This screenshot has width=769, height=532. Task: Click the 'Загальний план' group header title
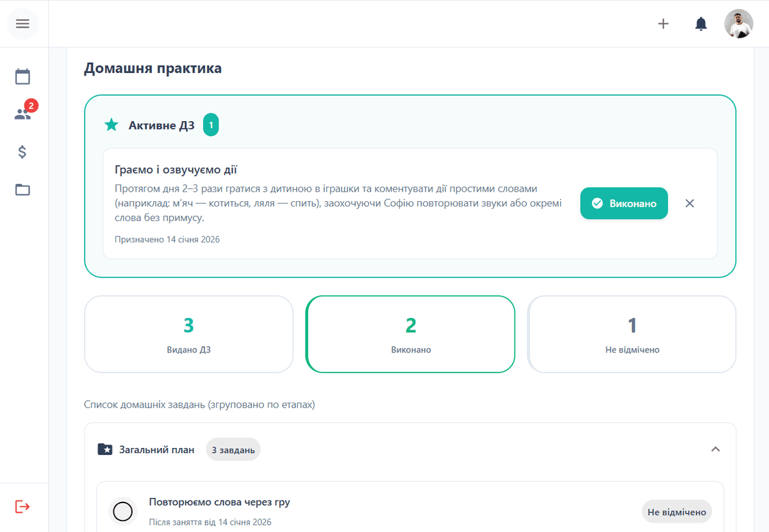coord(156,450)
